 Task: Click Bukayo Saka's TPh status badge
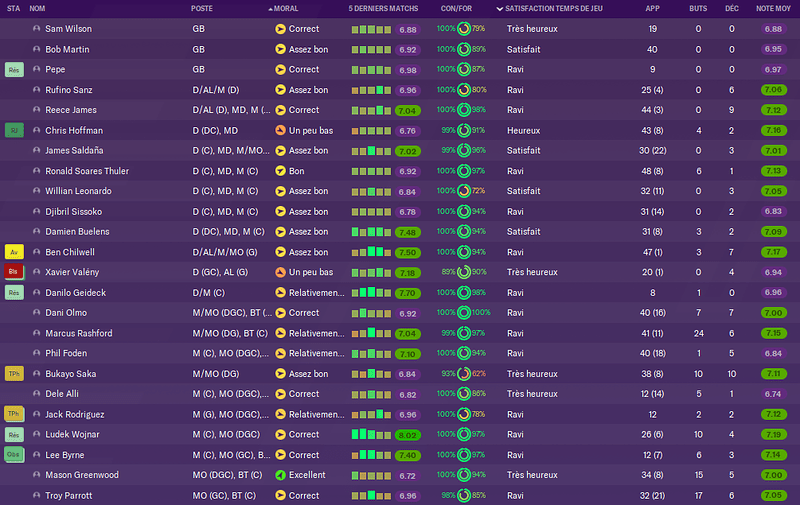(14, 373)
